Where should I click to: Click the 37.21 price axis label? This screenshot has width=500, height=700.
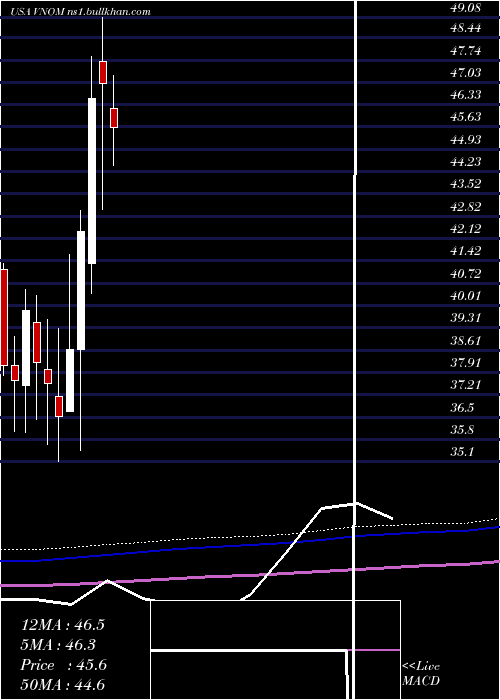[x=466, y=385]
